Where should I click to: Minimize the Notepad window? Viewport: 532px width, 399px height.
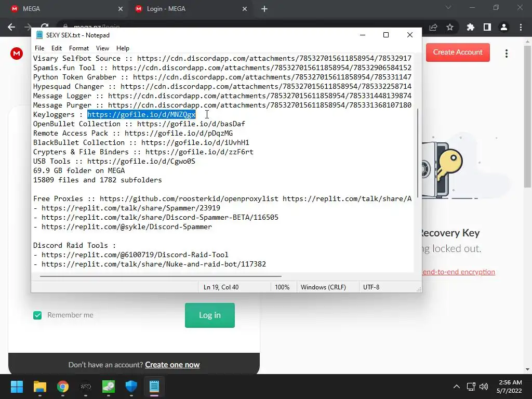pos(362,35)
